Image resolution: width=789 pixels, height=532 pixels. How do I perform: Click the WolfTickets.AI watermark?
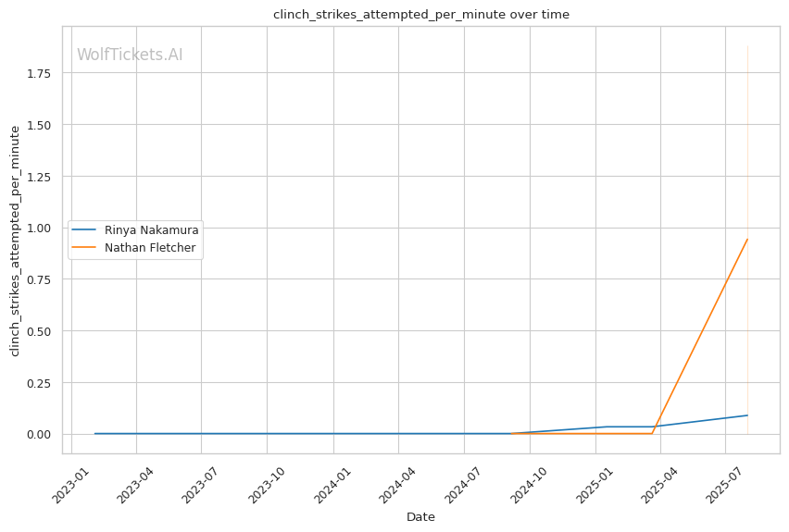130,55
